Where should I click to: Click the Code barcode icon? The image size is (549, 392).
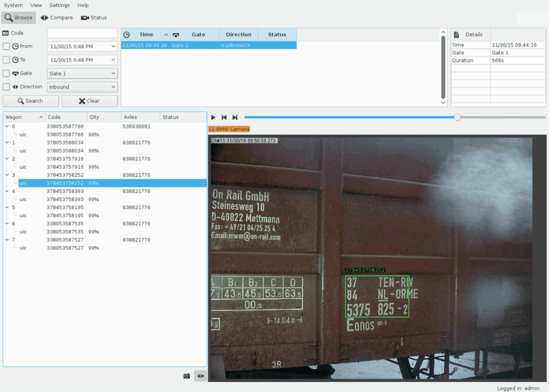[x=5, y=33]
